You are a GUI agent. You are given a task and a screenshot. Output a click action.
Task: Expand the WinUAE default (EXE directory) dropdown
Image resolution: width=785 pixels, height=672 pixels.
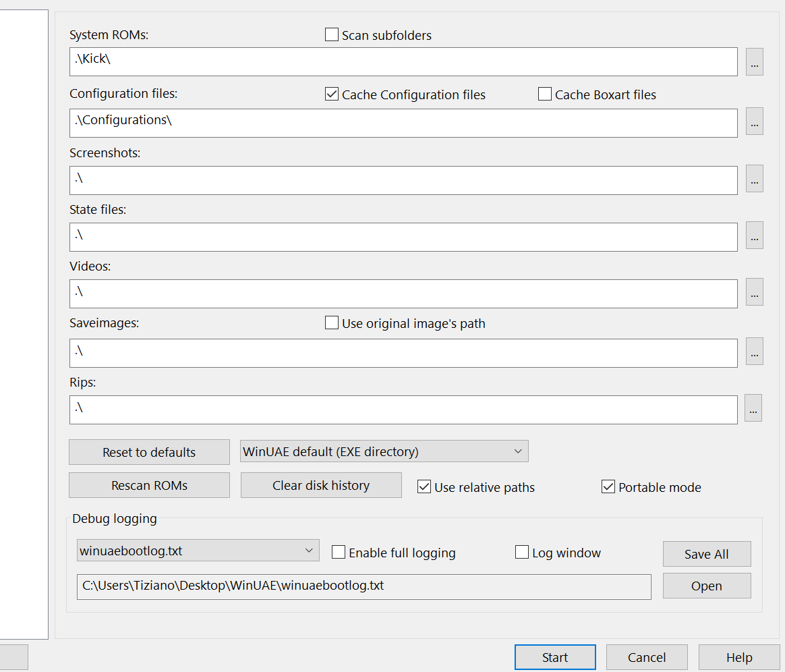click(x=384, y=451)
